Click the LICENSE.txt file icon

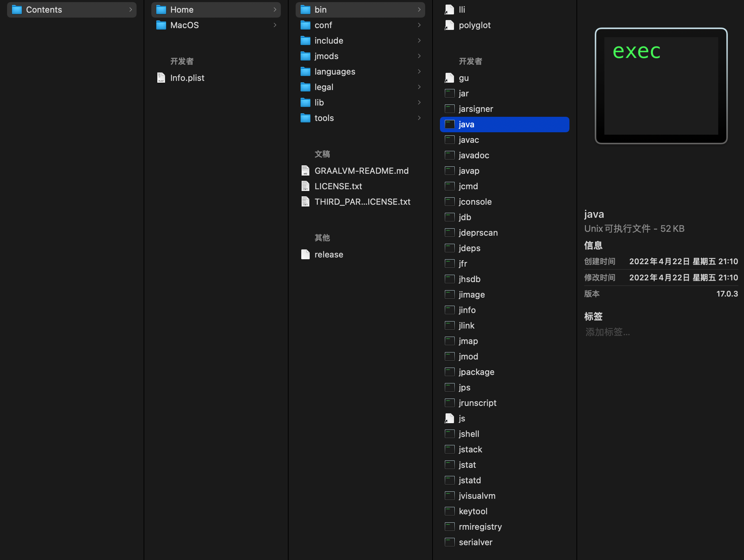[x=305, y=186]
